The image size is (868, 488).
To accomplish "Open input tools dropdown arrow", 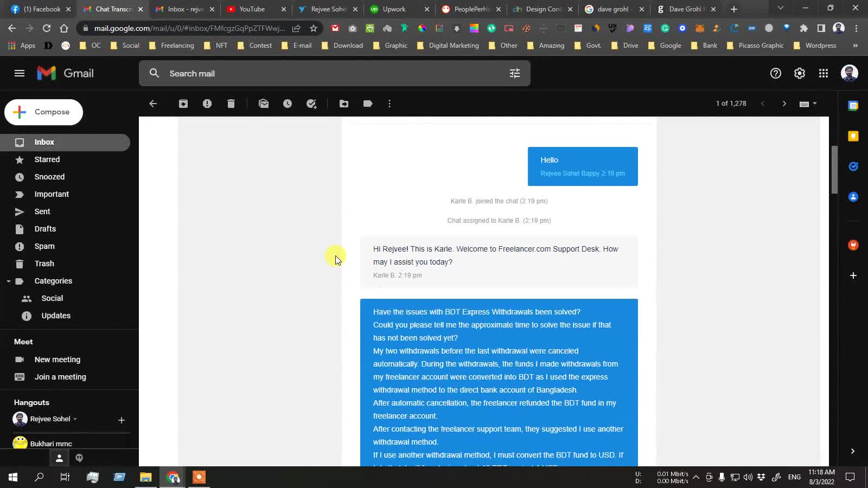I will [815, 104].
